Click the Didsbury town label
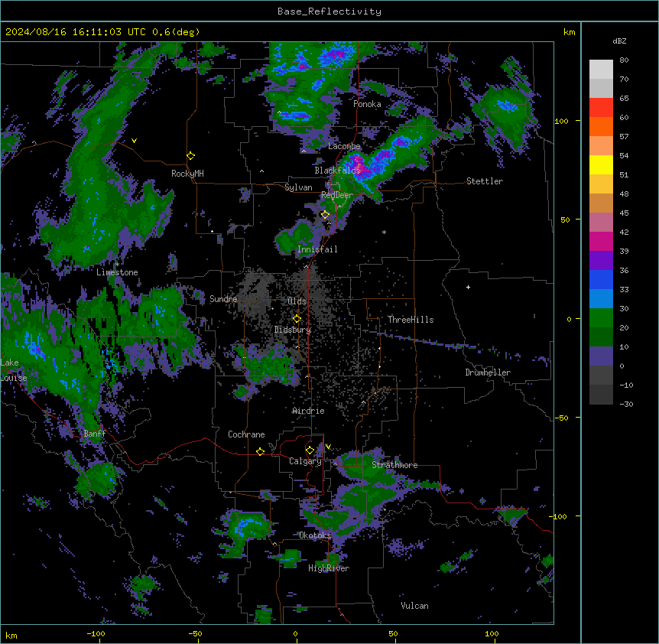This screenshot has width=659, height=644. [x=293, y=330]
